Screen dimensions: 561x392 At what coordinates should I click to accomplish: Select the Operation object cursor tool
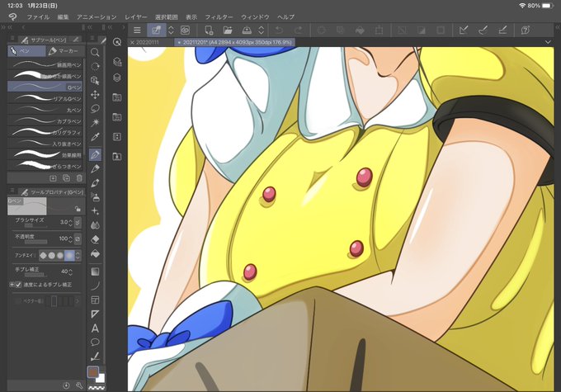[95, 80]
